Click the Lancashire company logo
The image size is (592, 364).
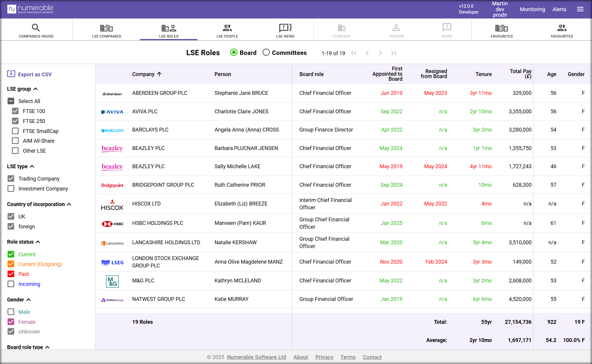point(112,243)
